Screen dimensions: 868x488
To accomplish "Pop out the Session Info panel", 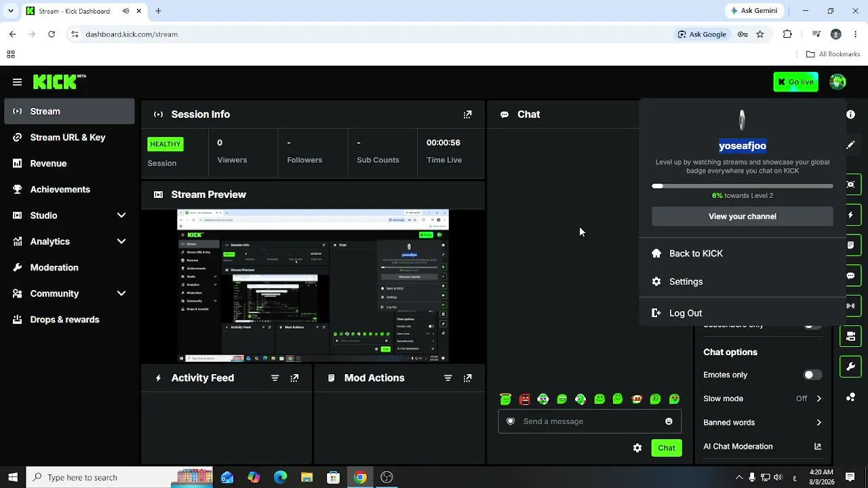I will [467, 115].
